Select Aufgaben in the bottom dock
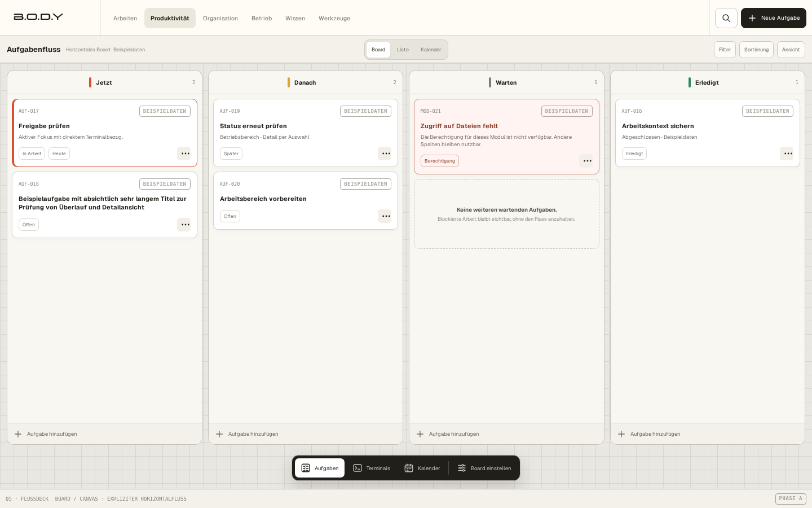This screenshot has height=508, width=812. pos(320,468)
